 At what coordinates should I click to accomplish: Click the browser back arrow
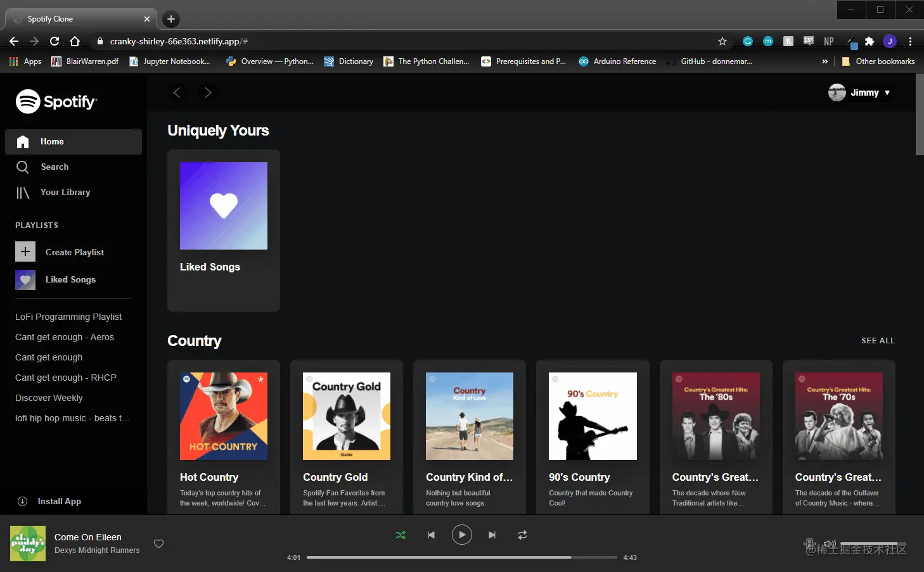tap(14, 41)
